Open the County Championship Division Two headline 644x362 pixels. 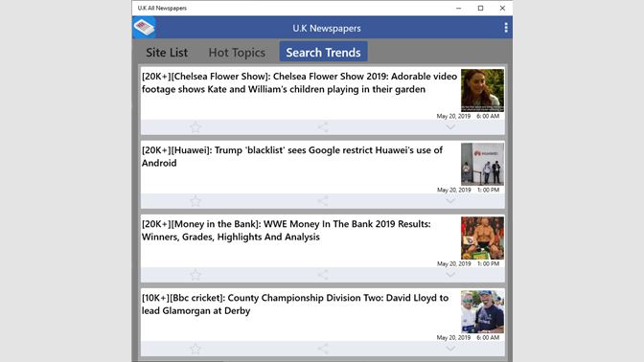[295, 305]
